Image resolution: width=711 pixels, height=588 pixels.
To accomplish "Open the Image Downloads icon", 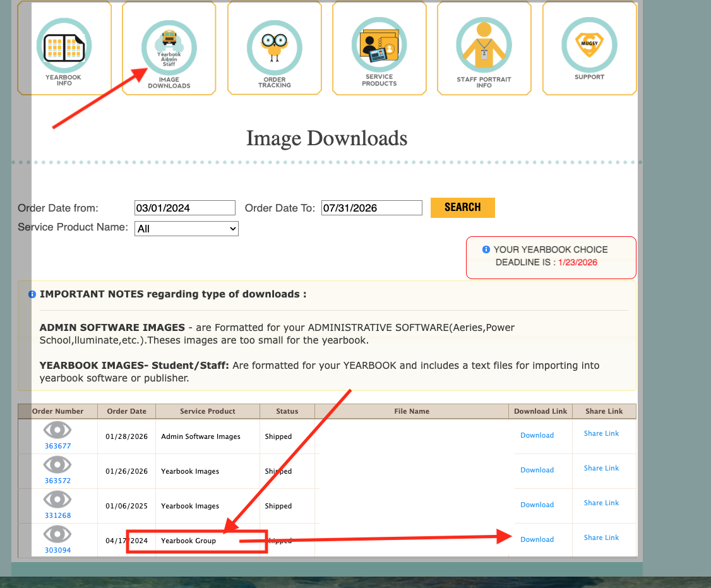I will [x=169, y=48].
